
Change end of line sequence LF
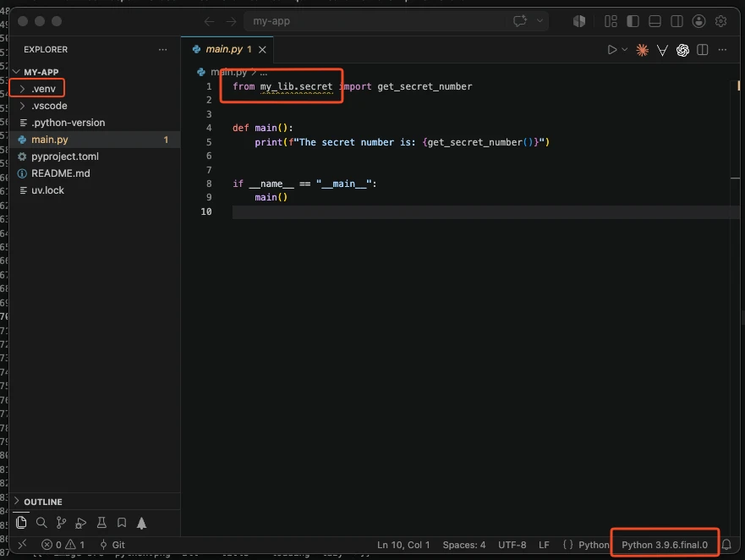544,545
